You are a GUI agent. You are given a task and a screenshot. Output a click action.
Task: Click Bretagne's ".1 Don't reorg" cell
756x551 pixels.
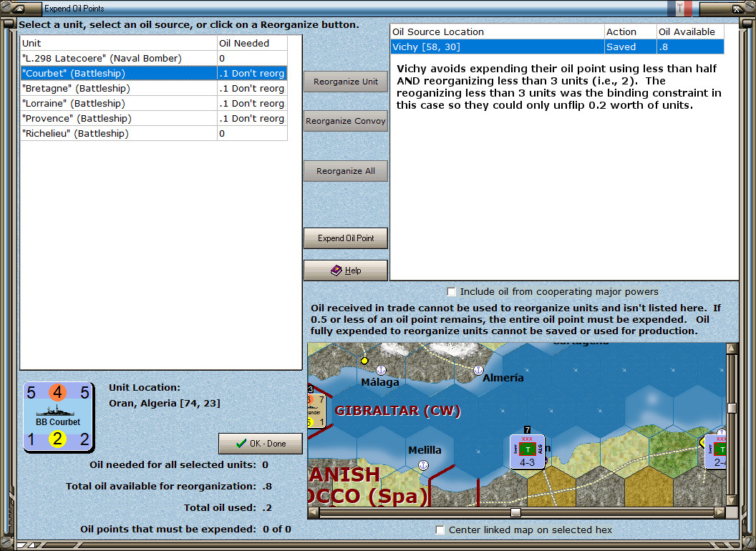(x=252, y=88)
